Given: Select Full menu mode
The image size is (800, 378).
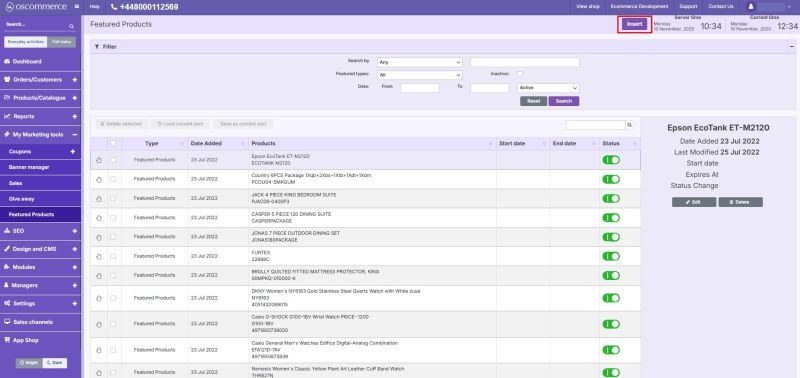Looking at the screenshot, I should tap(62, 42).
